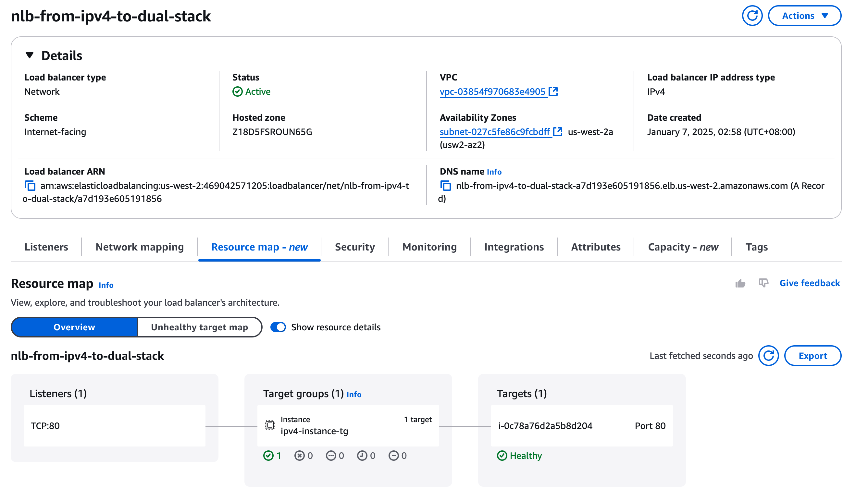The image size is (868, 501).
Task: Click the Healthy status check icon
Action: pyautogui.click(x=502, y=456)
